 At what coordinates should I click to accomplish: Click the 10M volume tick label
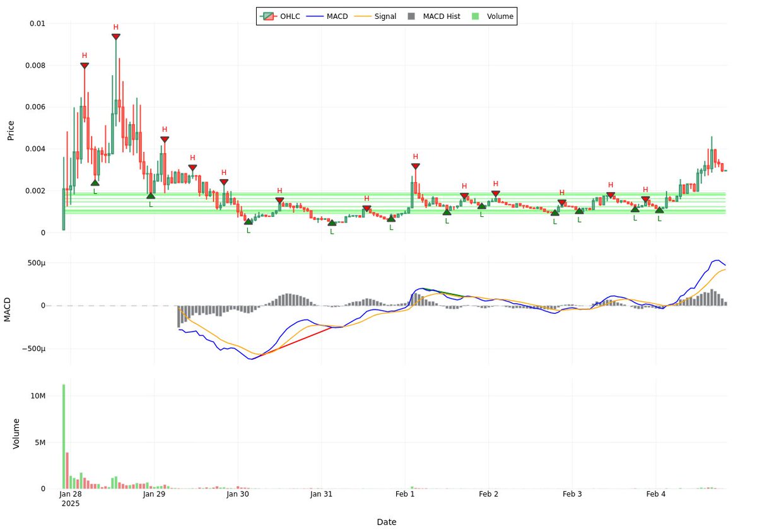pyautogui.click(x=37, y=396)
